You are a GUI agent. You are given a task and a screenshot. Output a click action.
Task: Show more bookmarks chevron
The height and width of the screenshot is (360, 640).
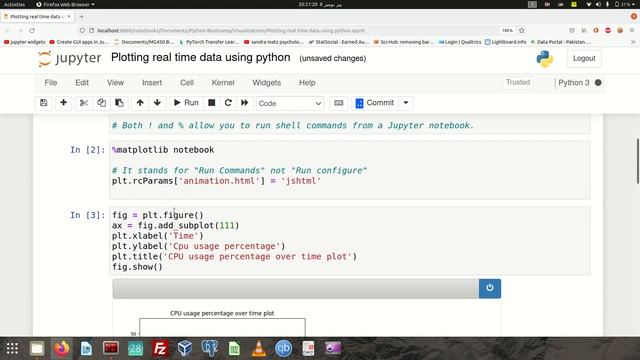[x=633, y=42]
